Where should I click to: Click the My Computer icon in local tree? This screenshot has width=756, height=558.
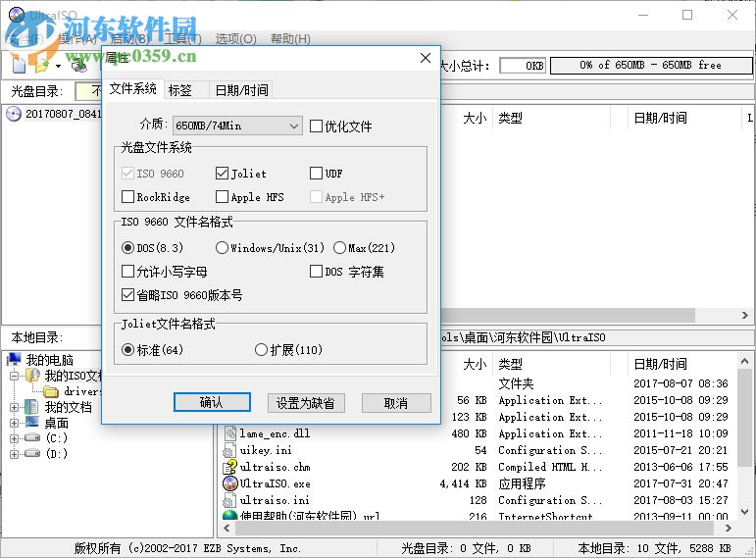[x=14, y=359]
